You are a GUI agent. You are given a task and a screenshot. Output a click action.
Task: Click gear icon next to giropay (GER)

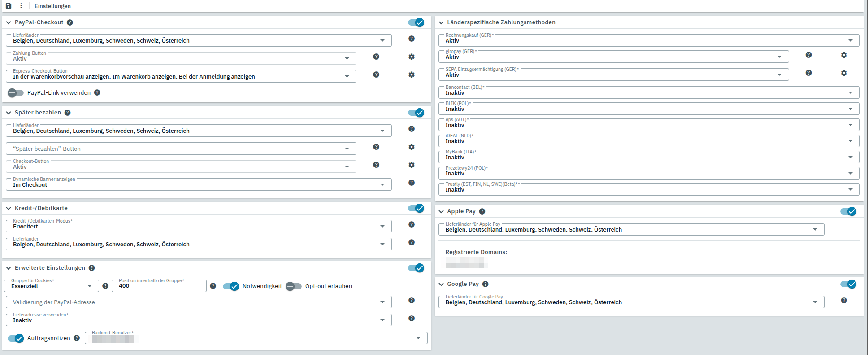(x=843, y=55)
